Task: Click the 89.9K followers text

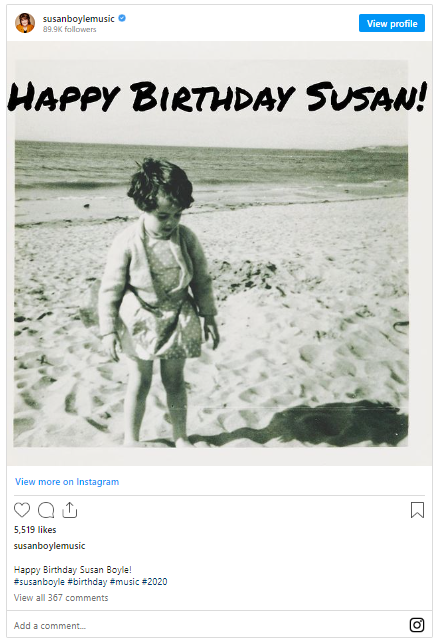Action: [70, 29]
